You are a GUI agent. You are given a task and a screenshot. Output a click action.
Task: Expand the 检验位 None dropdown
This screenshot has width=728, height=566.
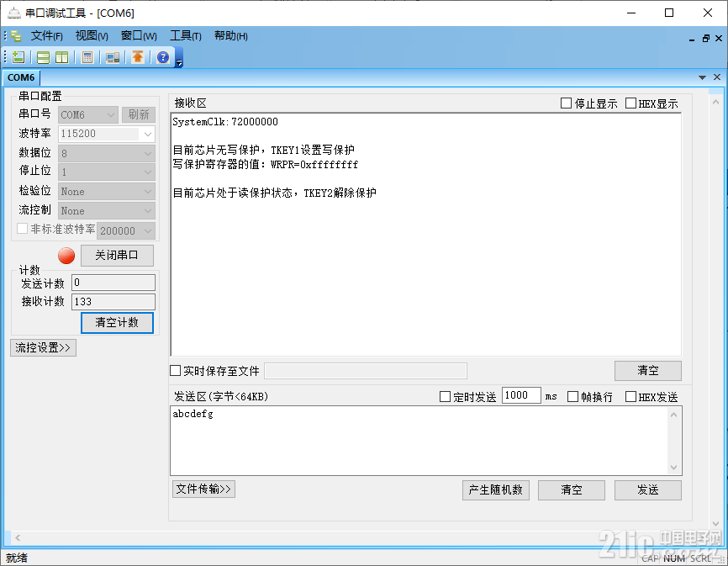pyautogui.click(x=107, y=191)
